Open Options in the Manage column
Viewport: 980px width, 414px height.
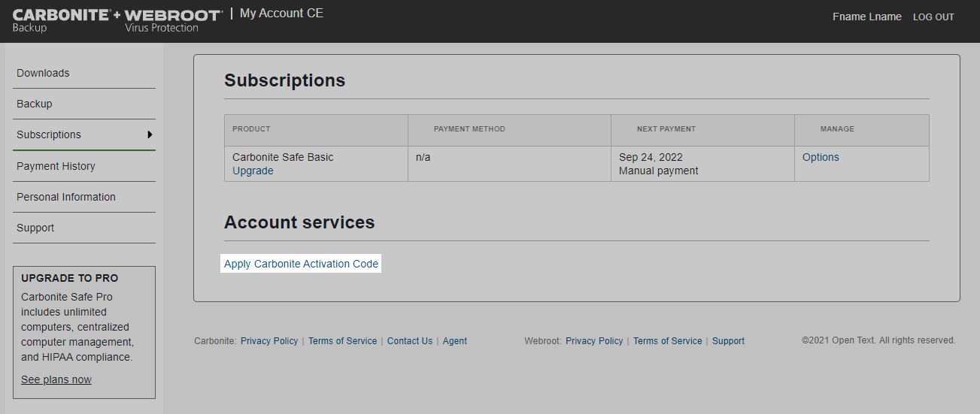click(821, 157)
